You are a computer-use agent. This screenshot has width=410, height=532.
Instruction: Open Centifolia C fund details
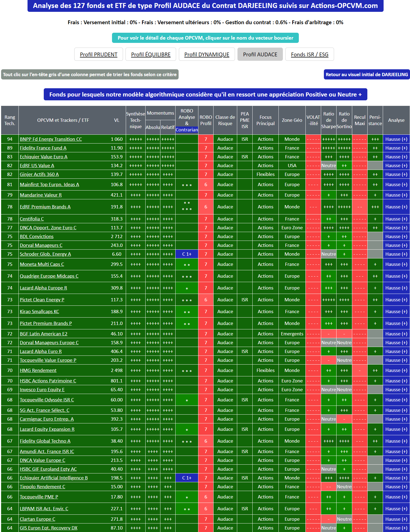(32, 219)
